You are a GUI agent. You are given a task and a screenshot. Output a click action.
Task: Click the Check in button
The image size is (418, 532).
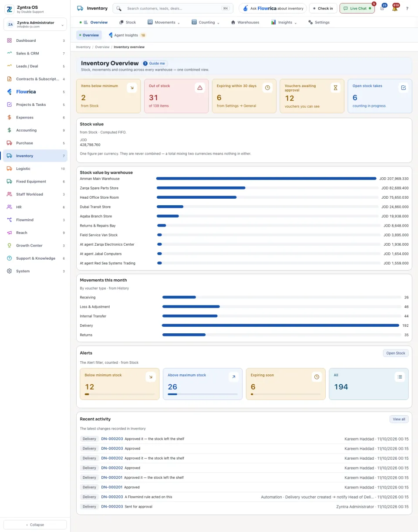323,8
